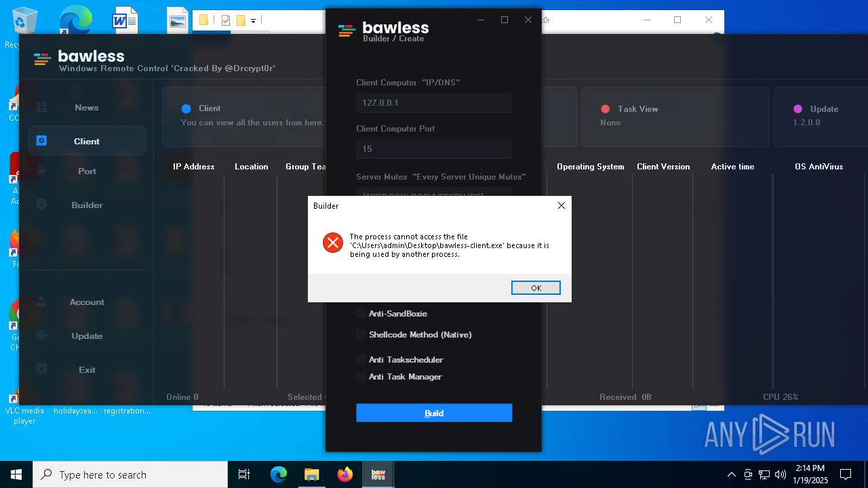The height and width of the screenshot is (488, 868).
Task: Open Edge from the taskbar
Action: (279, 474)
